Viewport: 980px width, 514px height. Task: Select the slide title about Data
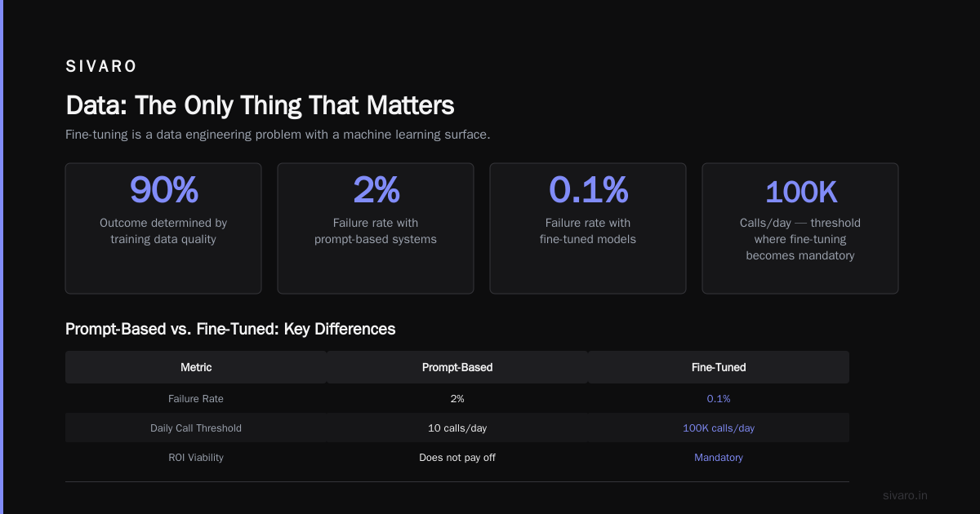coord(260,105)
